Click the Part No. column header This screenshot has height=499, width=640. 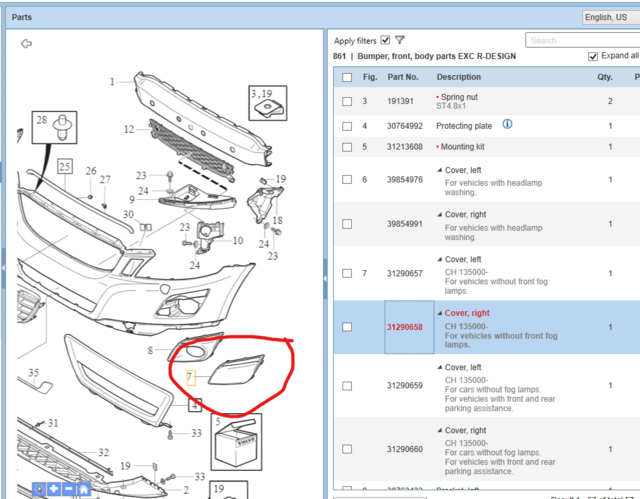(404, 77)
